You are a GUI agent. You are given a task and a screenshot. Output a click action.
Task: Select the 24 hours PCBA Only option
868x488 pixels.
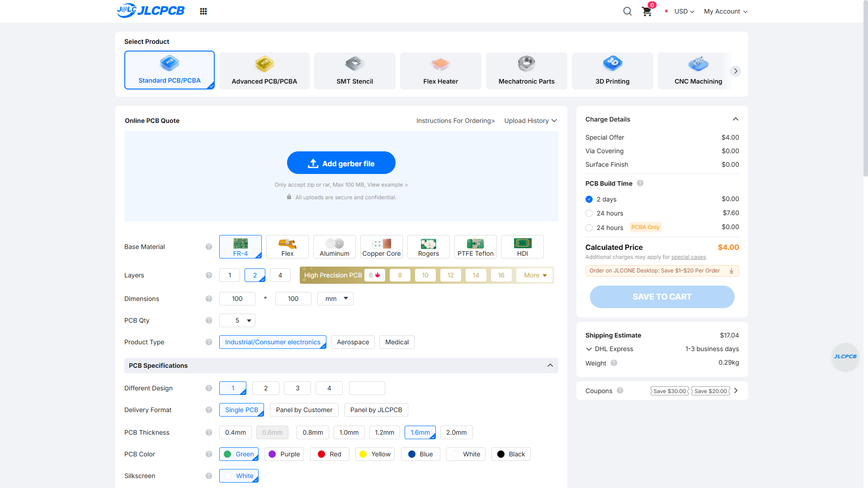[x=589, y=228]
